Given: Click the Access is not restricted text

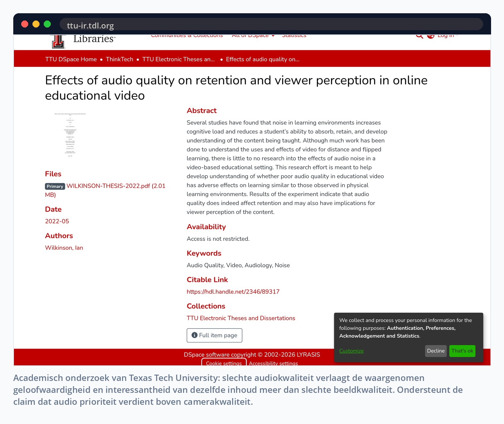Looking at the screenshot, I should pyautogui.click(x=218, y=239).
